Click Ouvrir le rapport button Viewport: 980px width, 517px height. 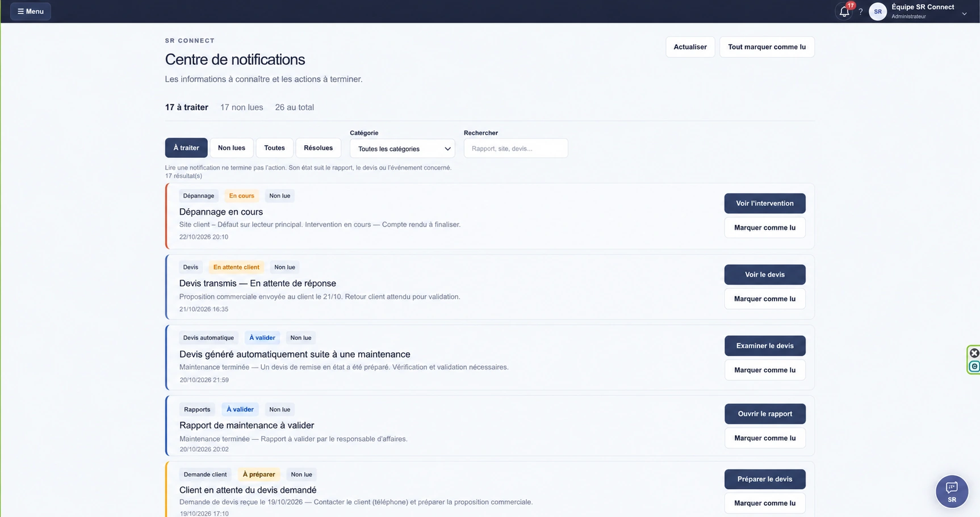(765, 414)
